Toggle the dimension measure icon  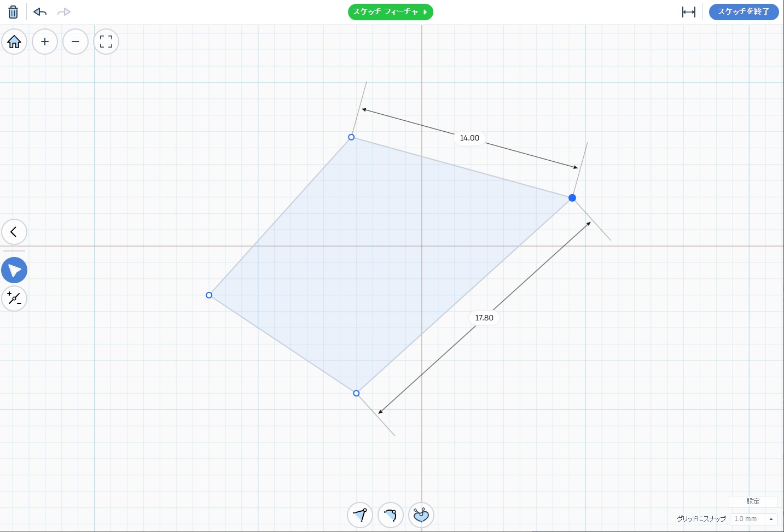tap(689, 12)
